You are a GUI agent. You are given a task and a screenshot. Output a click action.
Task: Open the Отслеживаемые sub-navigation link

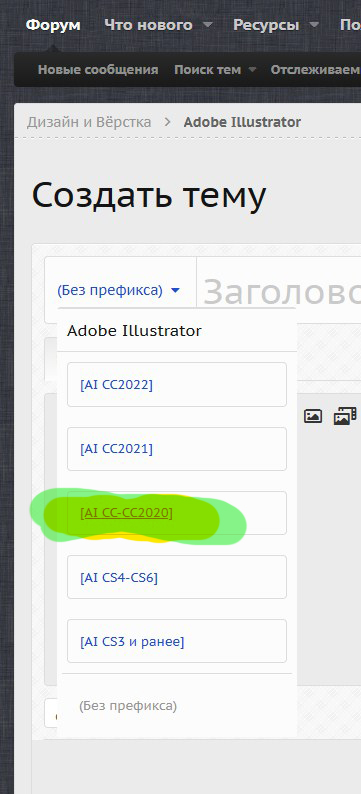tap(315, 69)
